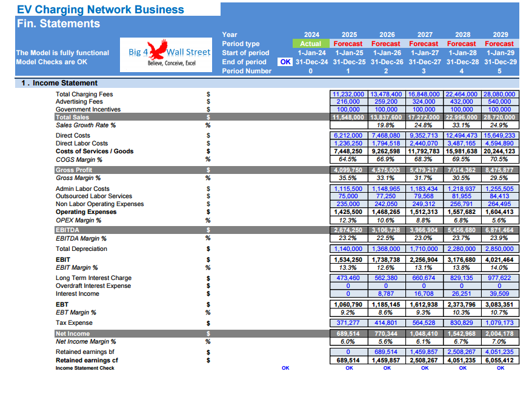Select the EV Charging Network Business title

(x=101, y=10)
